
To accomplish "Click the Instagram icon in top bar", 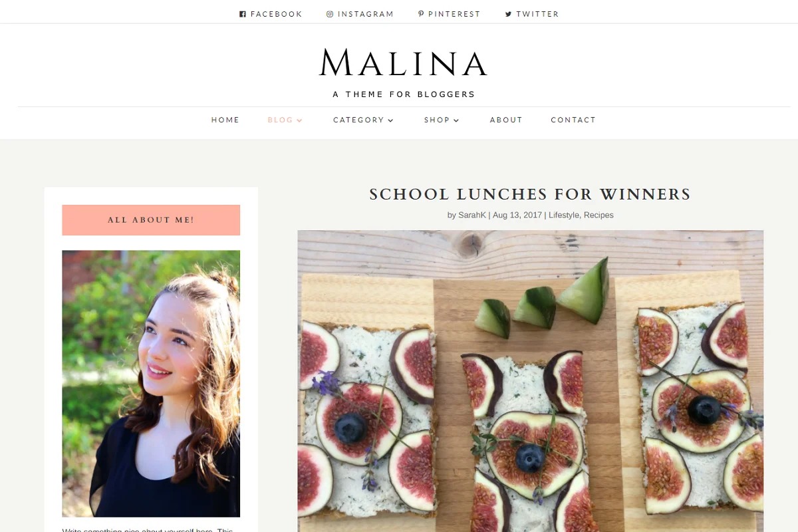I will click(x=330, y=14).
